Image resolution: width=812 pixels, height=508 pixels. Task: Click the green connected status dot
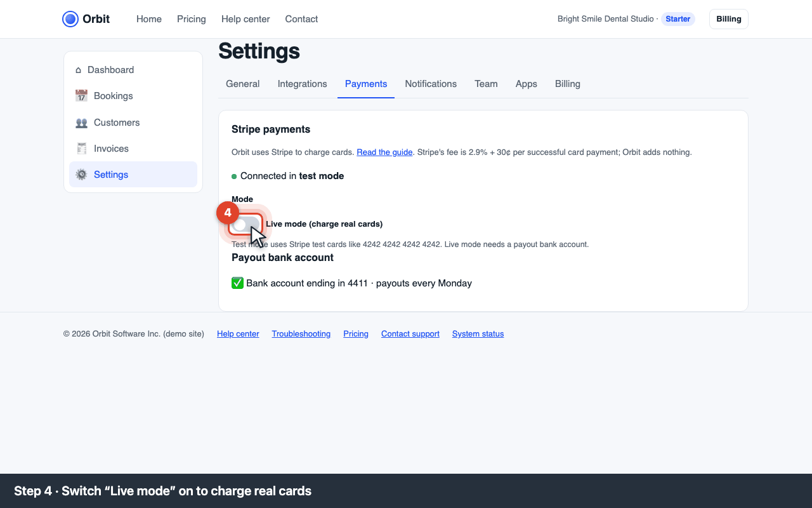[x=234, y=177]
